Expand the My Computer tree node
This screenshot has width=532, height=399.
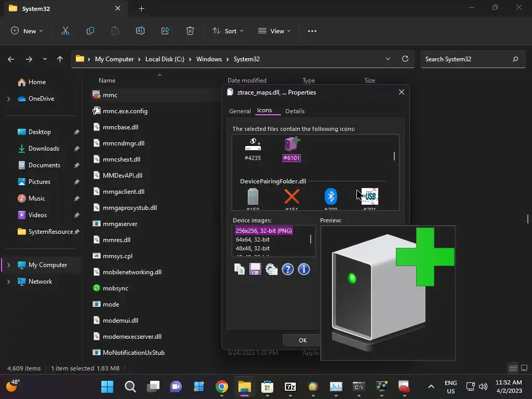[x=8, y=265]
